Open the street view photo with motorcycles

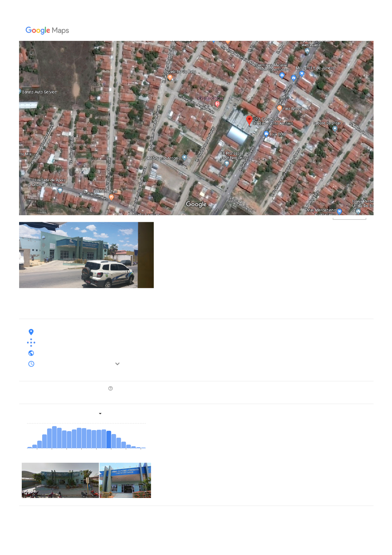pos(60,480)
